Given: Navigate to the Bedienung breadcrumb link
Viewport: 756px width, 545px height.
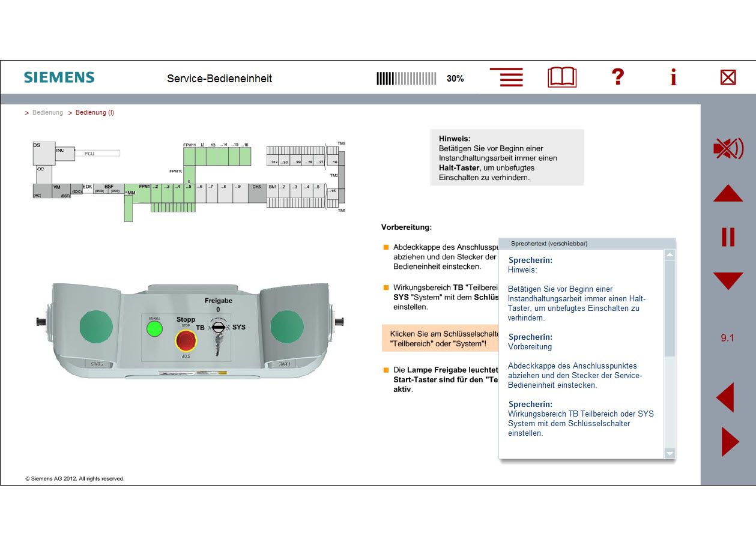Looking at the screenshot, I should pyautogui.click(x=47, y=113).
